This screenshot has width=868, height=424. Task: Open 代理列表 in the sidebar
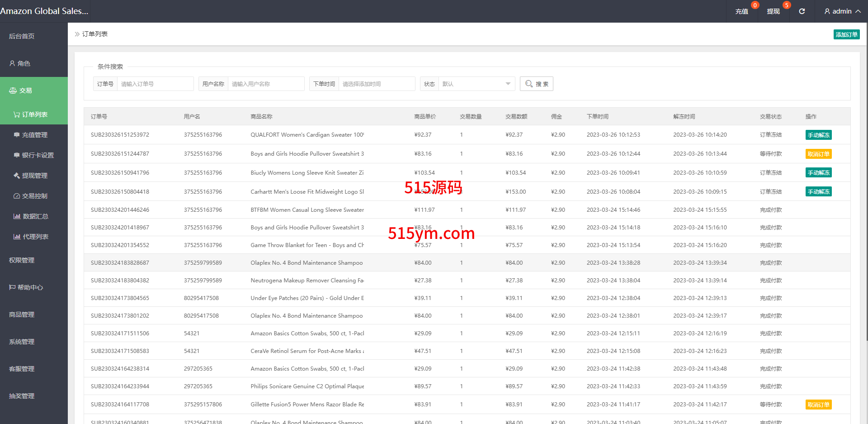click(35, 237)
